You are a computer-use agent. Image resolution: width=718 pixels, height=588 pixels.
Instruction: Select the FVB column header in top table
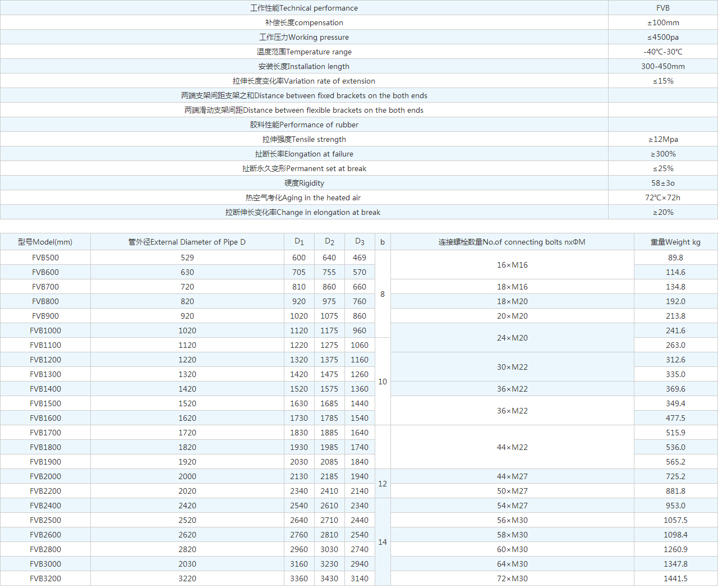point(662,8)
